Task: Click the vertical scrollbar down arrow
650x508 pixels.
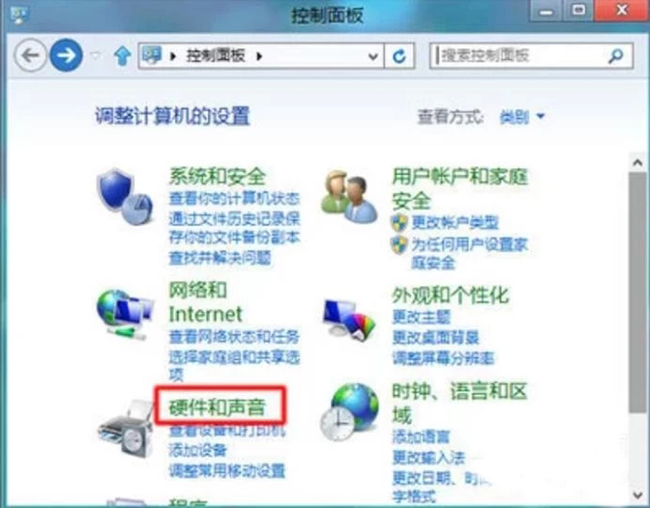Action: coord(638,494)
